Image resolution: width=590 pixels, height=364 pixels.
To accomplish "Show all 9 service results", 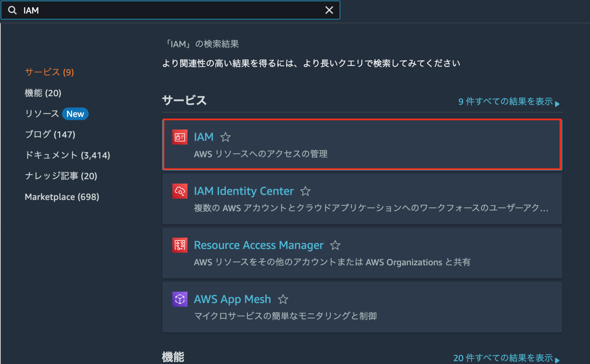I will (x=505, y=102).
